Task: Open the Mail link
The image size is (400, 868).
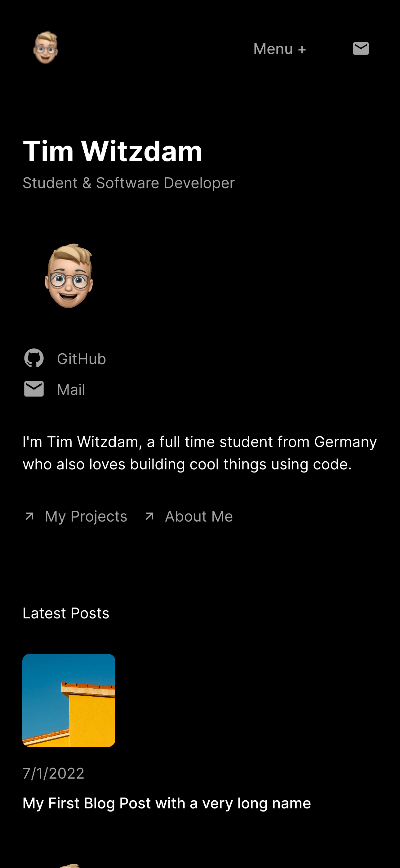Action: pyautogui.click(x=71, y=390)
